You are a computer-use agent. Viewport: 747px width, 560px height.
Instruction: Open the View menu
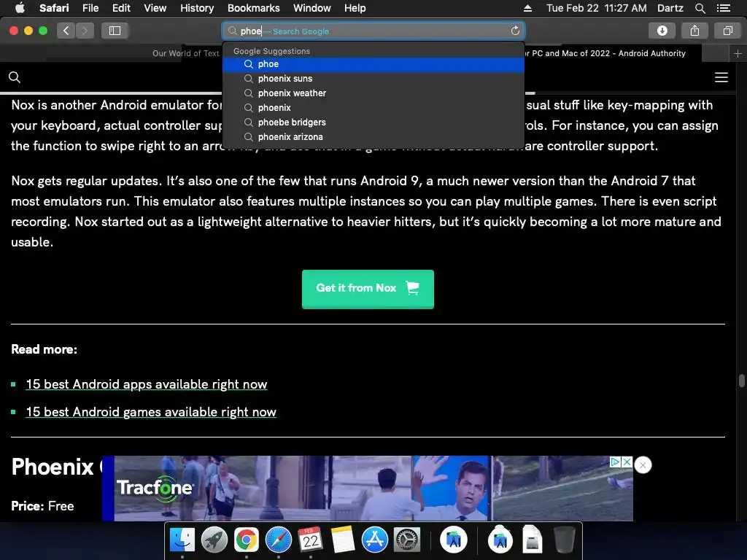coord(155,8)
